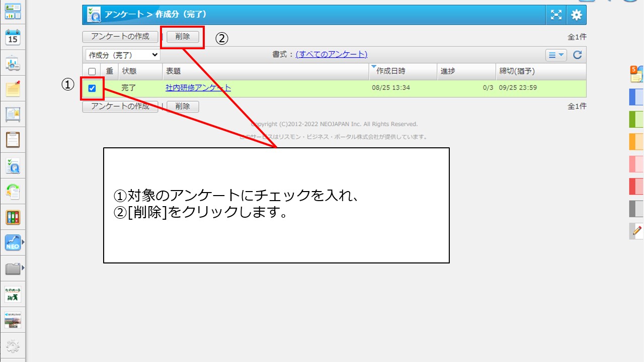Open the survey (アンケート) sidebar icon
Screen dimensions: 644x362
[13, 166]
